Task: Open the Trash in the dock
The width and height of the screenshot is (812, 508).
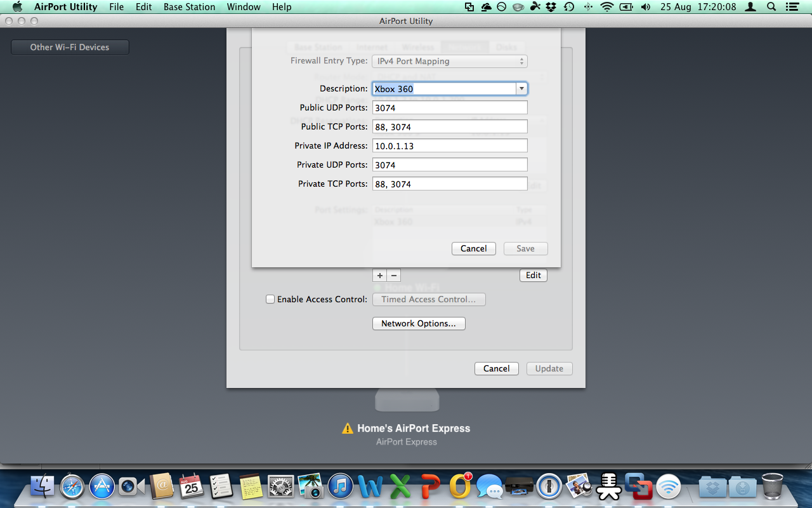Action: (x=772, y=486)
